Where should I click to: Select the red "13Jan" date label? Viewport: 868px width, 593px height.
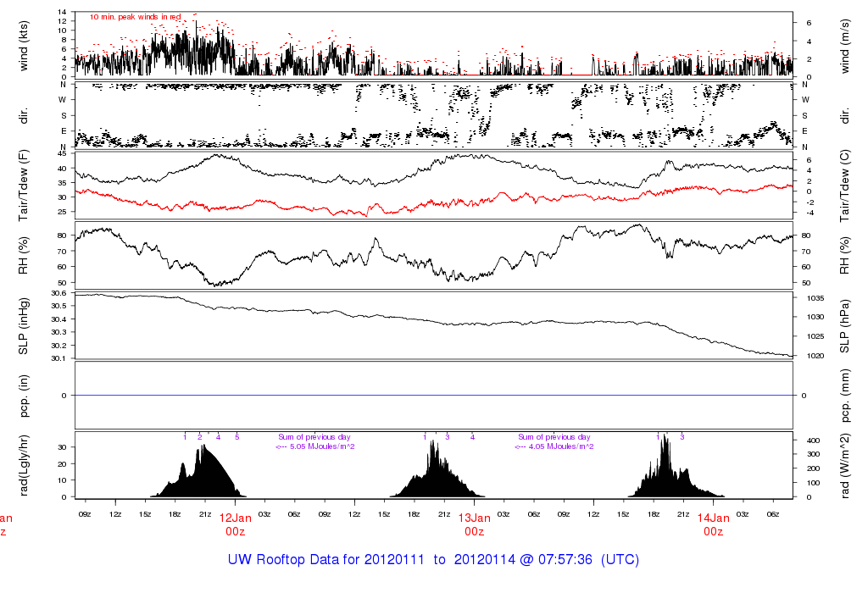(x=475, y=518)
